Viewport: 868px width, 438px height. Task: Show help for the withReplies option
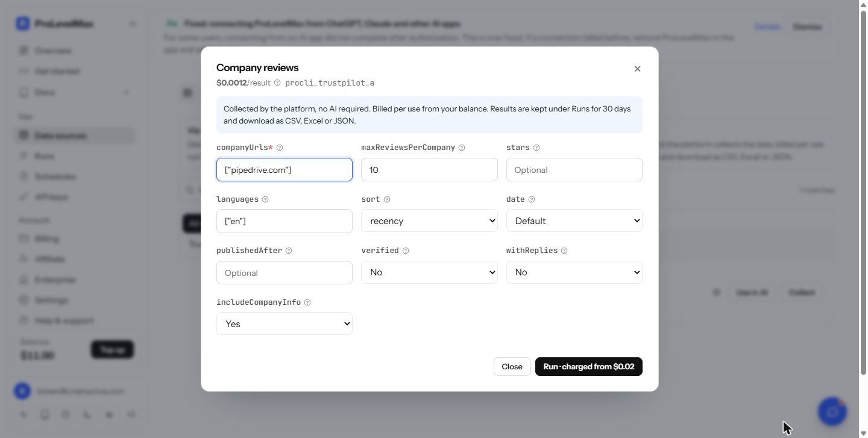coord(564,251)
